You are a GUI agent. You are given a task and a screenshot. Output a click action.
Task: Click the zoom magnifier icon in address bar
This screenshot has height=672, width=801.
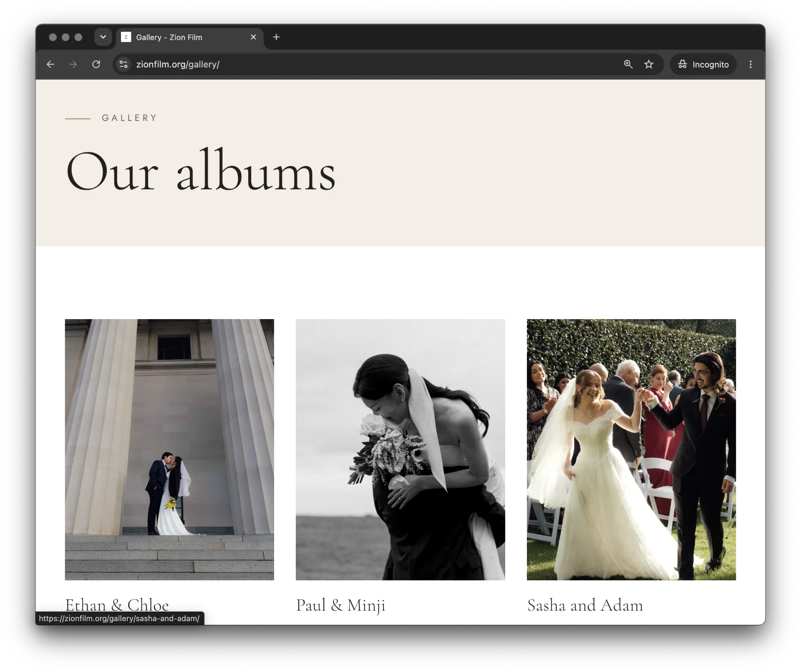pos(628,64)
